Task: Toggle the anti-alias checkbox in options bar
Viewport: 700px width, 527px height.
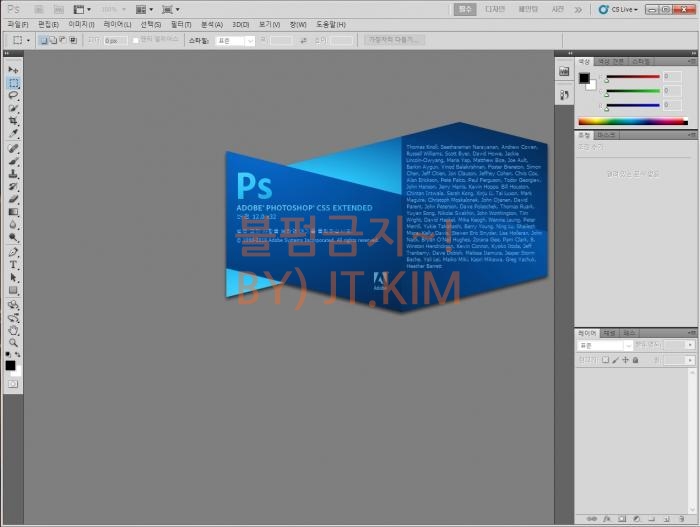Action: (136, 41)
